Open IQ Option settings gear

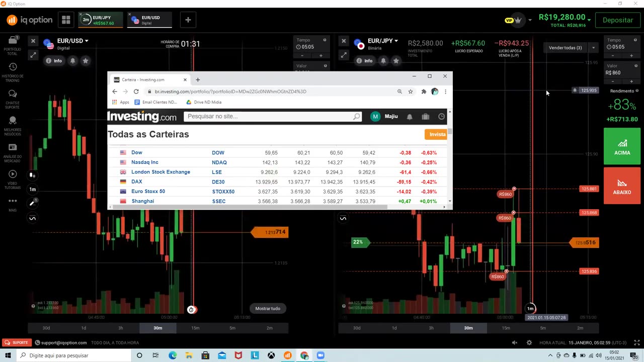pos(529,343)
